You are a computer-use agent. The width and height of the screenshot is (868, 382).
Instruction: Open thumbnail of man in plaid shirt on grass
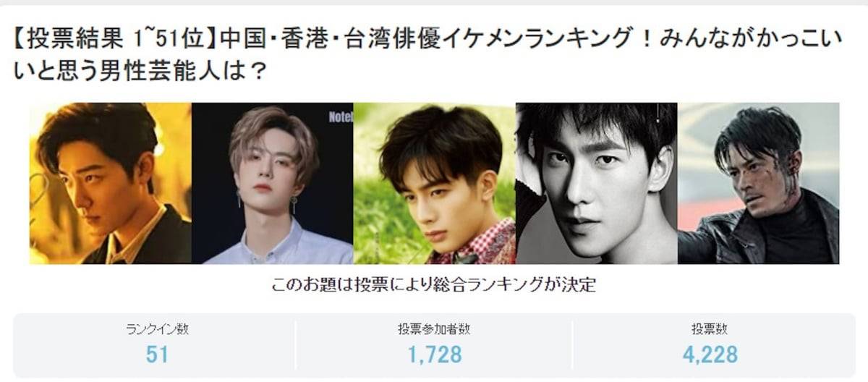tap(435, 183)
